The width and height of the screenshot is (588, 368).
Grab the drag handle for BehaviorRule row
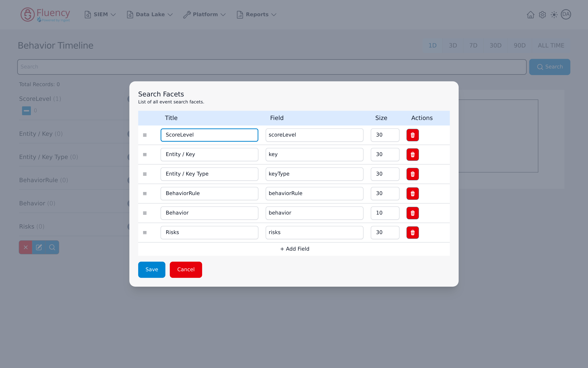click(x=145, y=194)
